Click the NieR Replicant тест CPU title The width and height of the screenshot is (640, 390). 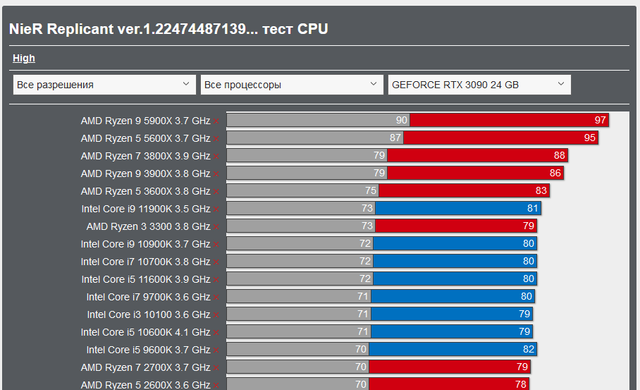[x=169, y=29]
